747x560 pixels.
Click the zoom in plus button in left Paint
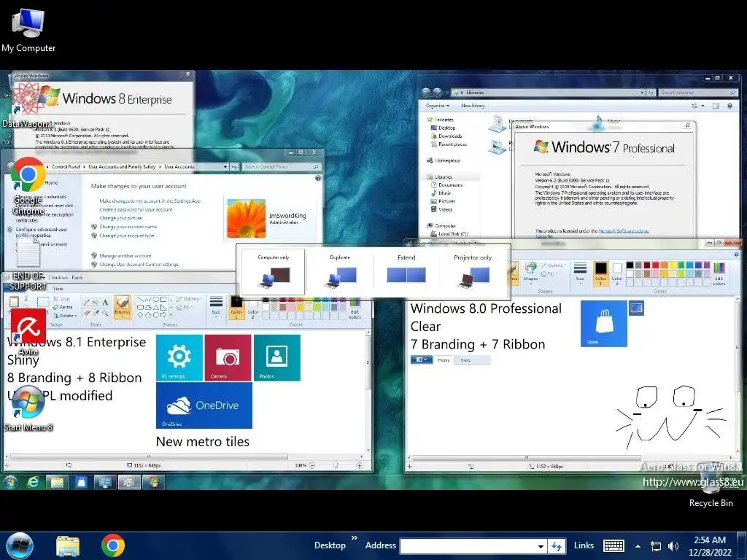[359, 465]
